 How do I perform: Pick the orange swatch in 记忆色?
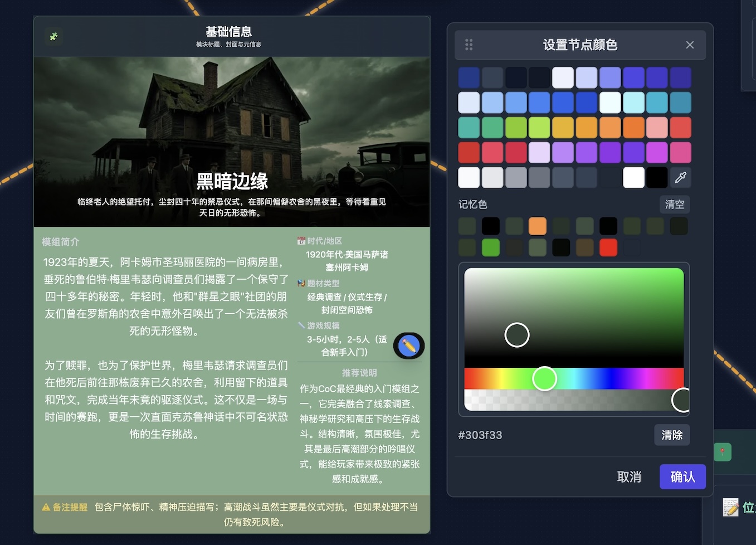coord(538,226)
